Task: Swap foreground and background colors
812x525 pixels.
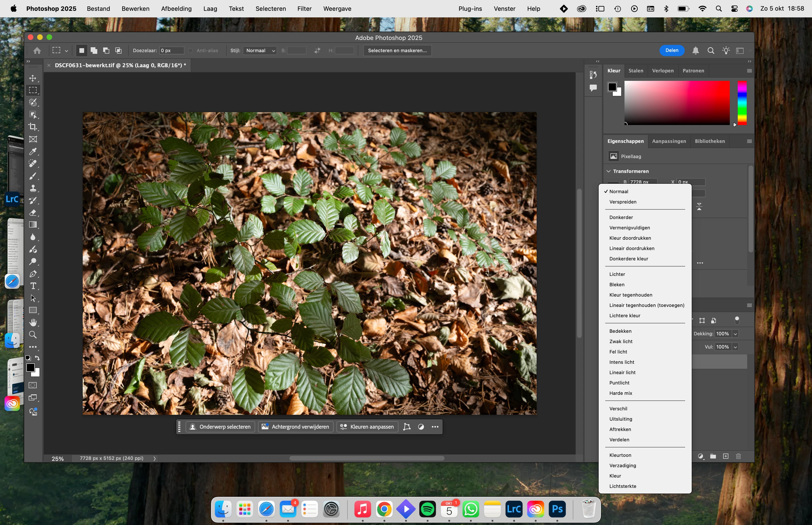Action: tap(38, 358)
